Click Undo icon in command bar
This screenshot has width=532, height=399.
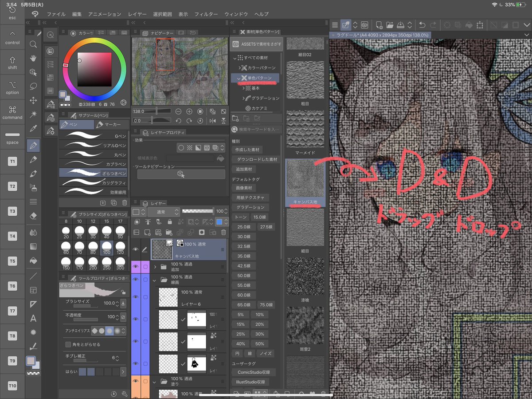tap(422, 25)
